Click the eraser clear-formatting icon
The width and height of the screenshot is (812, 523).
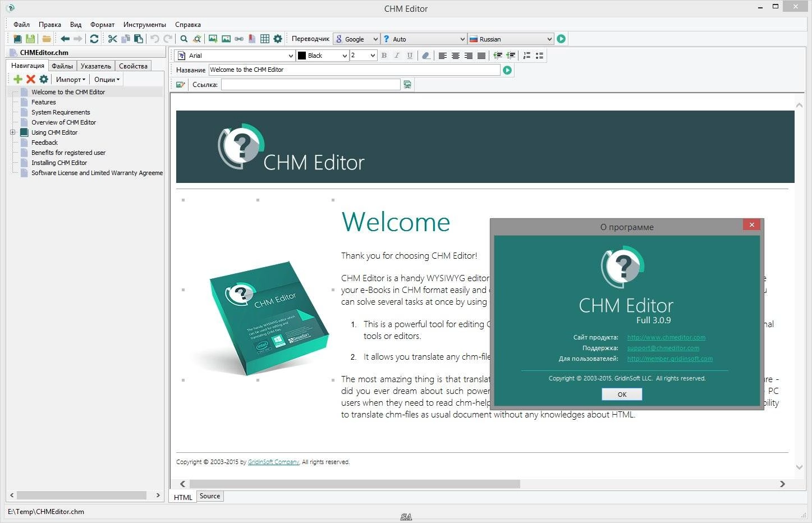click(426, 56)
